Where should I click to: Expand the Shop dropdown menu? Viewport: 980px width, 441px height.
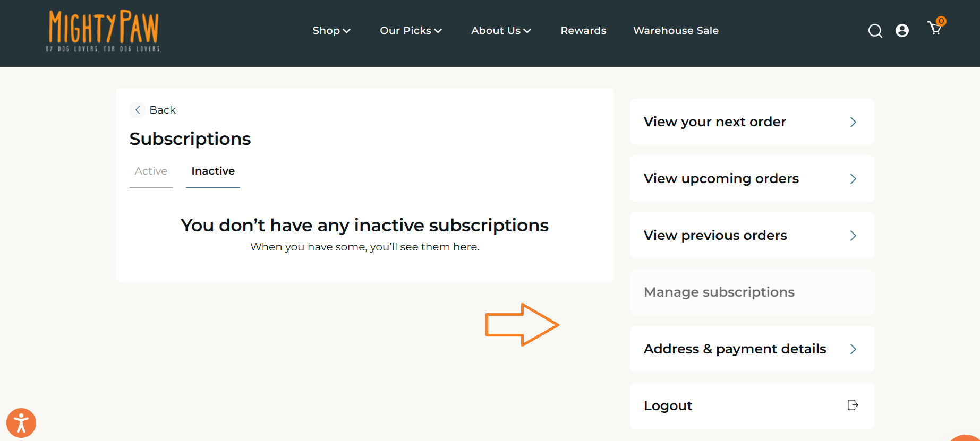click(331, 31)
